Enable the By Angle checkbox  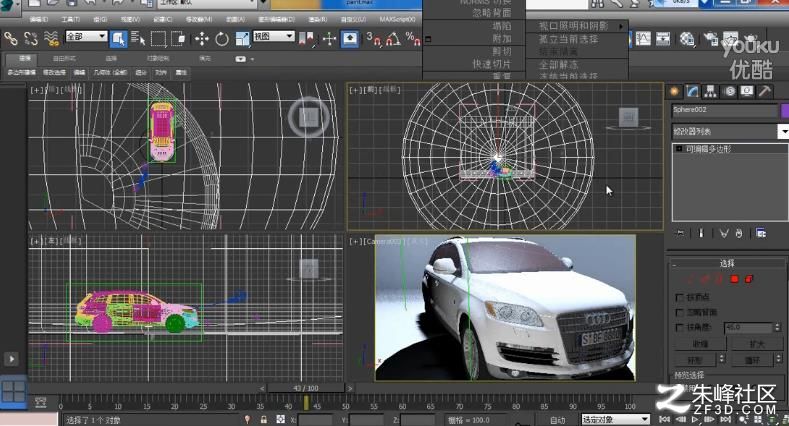[679, 327]
